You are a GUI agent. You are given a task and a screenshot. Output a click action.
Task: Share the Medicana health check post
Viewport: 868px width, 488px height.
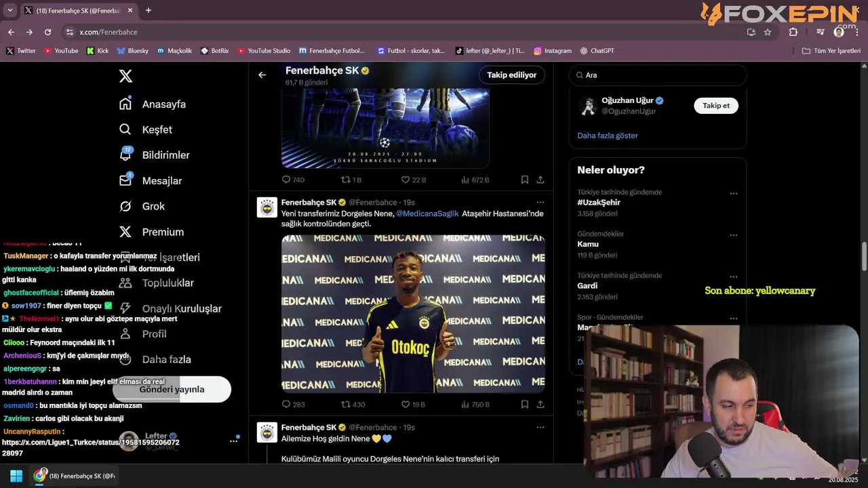540,405
